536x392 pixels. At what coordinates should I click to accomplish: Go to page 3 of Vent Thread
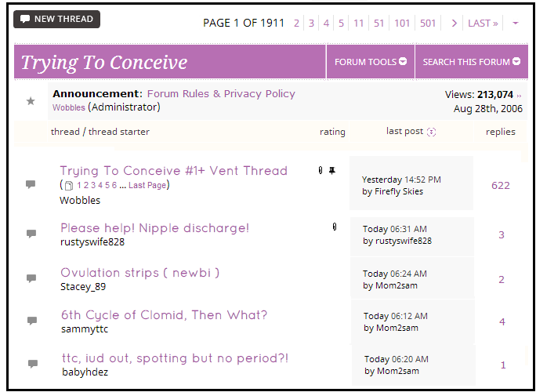click(93, 185)
